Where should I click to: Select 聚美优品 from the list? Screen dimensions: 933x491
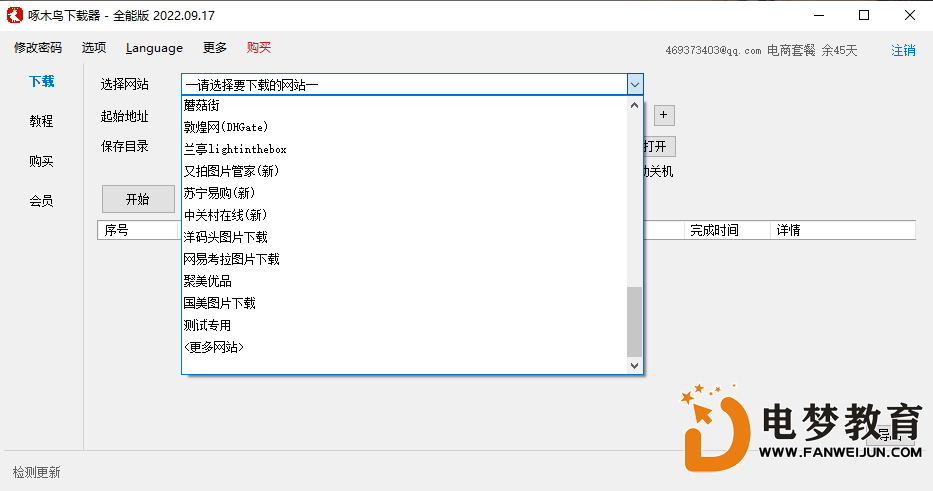click(x=405, y=281)
